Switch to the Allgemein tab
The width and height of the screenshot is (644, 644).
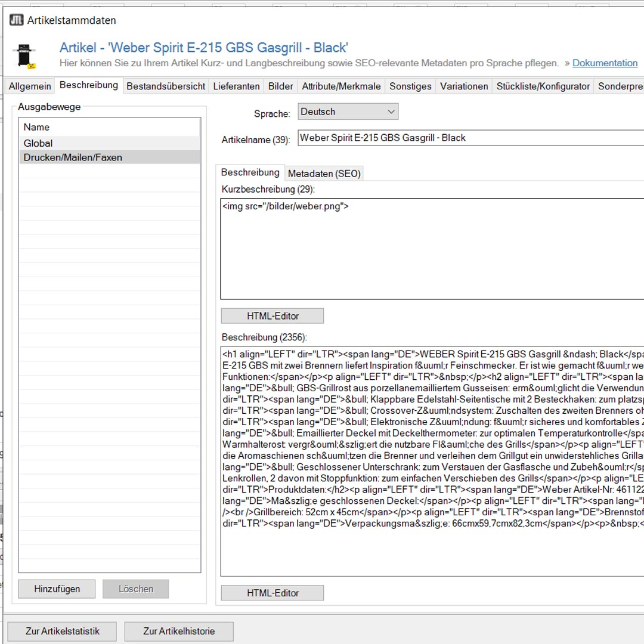30,86
